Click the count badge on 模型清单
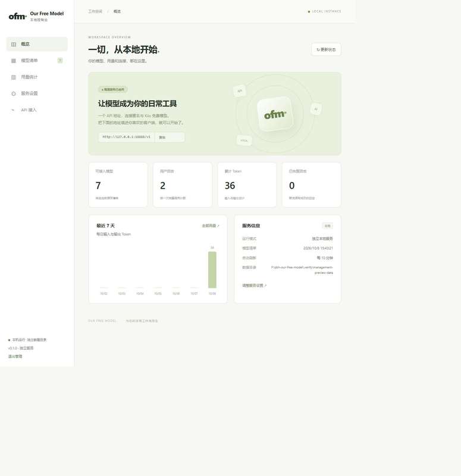Viewport: 461px width, 476px height. (60, 61)
